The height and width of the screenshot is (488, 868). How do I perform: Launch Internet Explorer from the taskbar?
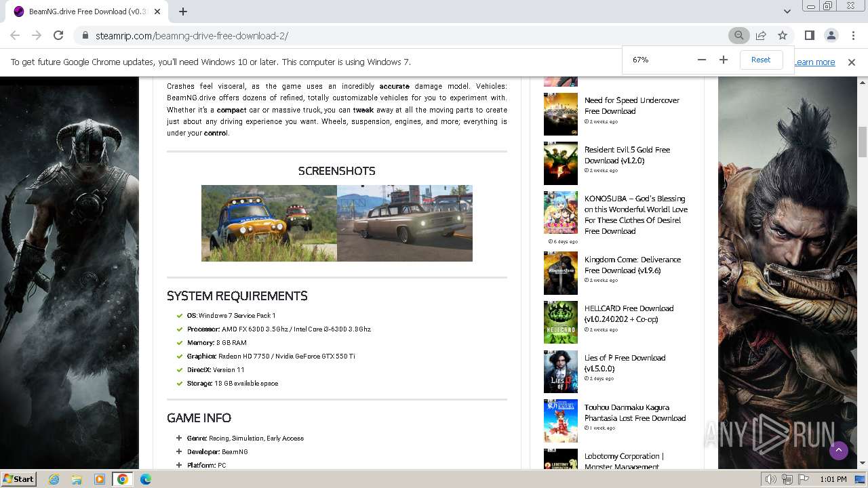(x=54, y=479)
